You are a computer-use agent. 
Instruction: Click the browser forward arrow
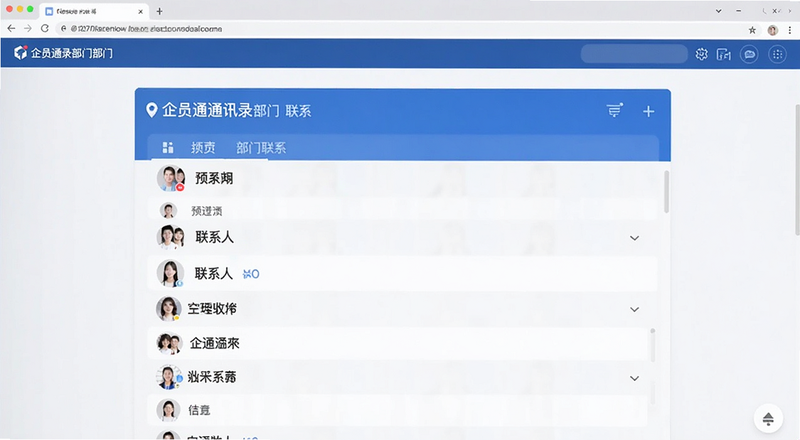tap(28, 29)
